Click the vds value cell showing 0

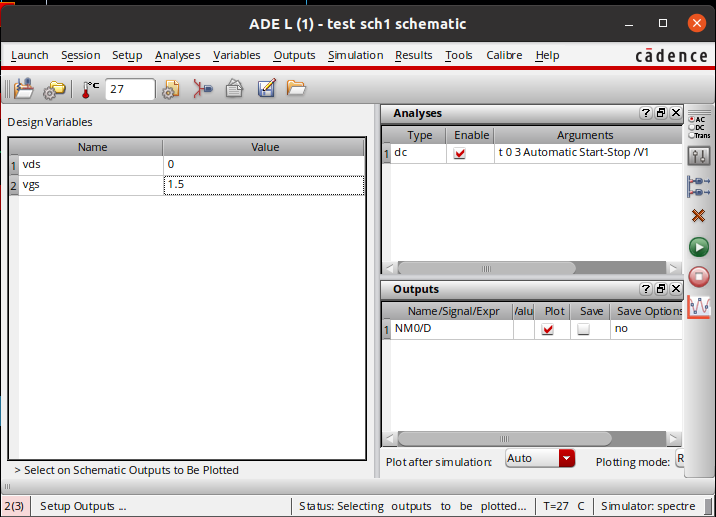pos(264,165)
